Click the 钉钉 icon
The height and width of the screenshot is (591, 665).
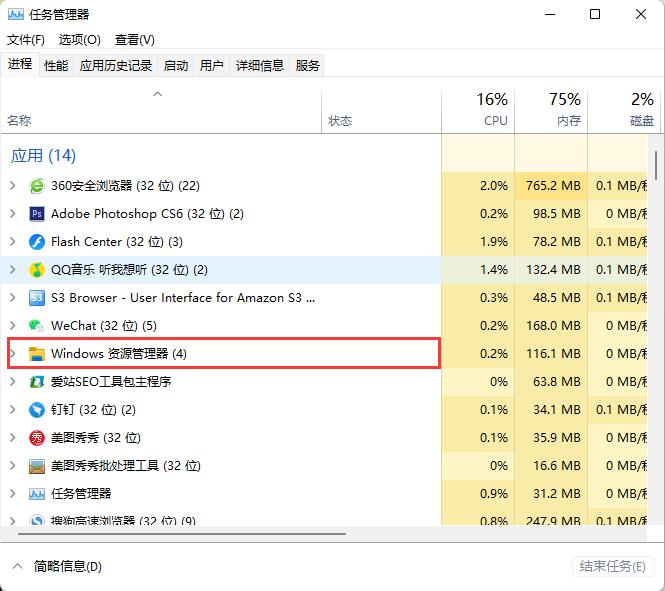[37, 410]
